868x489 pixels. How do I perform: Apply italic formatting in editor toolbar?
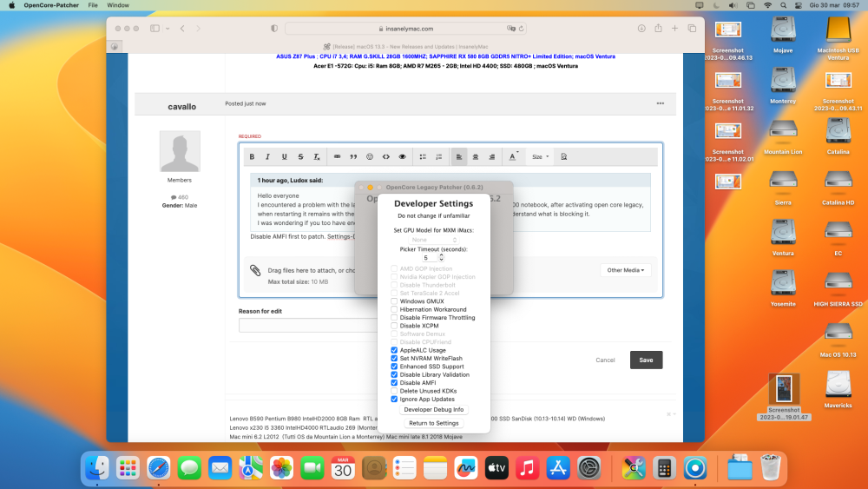coord(268,156)
